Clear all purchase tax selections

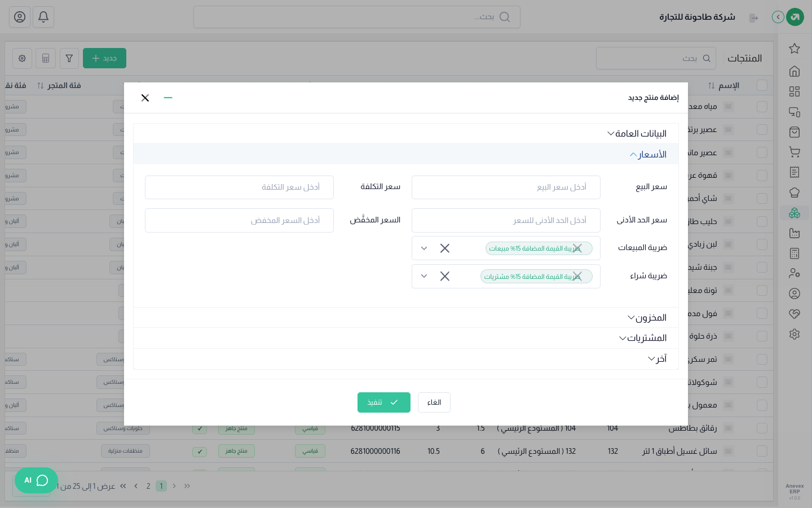point(445,276)
